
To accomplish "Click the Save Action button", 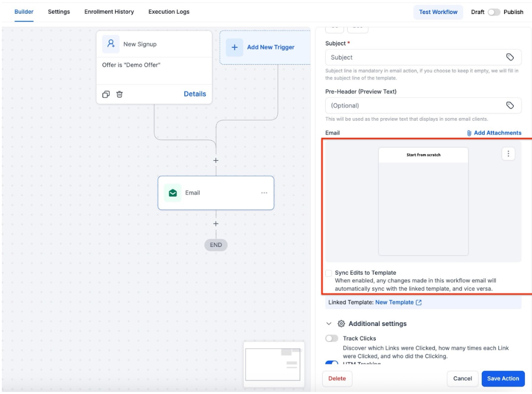I will pos(503,379).
